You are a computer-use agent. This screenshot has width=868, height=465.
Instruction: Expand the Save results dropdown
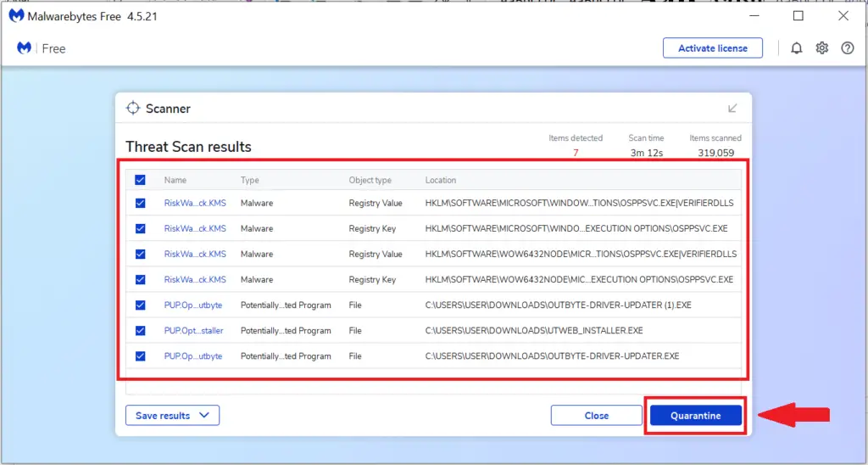[x=173, y=416]
